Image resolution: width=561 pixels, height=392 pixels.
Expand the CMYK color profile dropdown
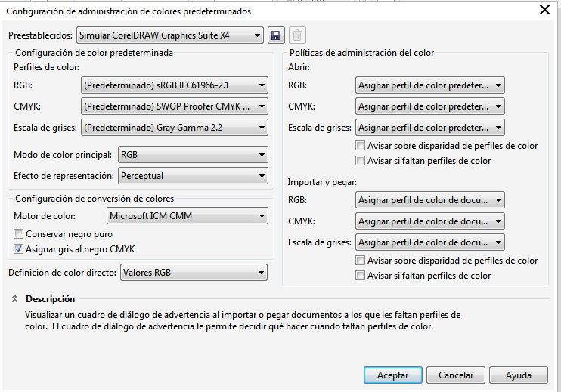pos(174,106)
